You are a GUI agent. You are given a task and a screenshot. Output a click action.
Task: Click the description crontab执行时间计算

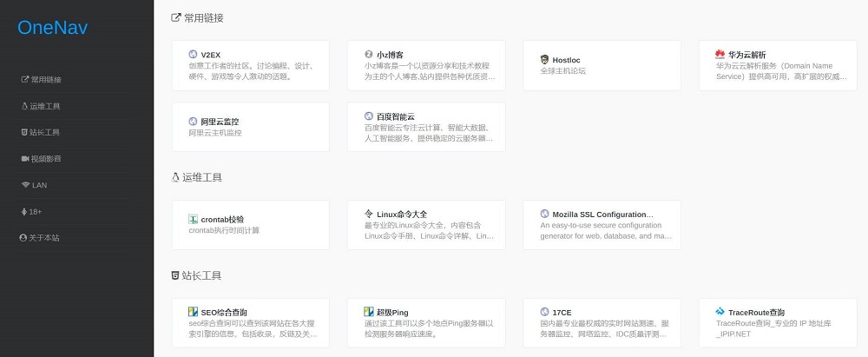click(x=224, y=230)
